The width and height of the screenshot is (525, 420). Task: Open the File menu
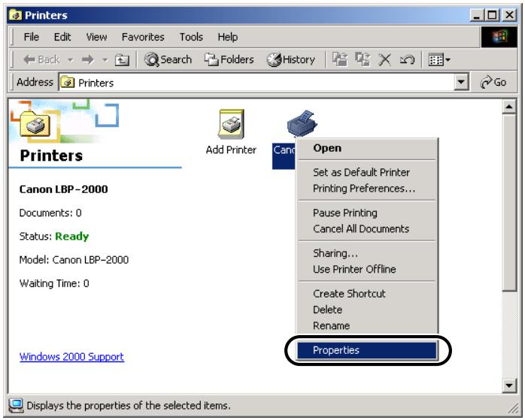[x=32, y=37]
